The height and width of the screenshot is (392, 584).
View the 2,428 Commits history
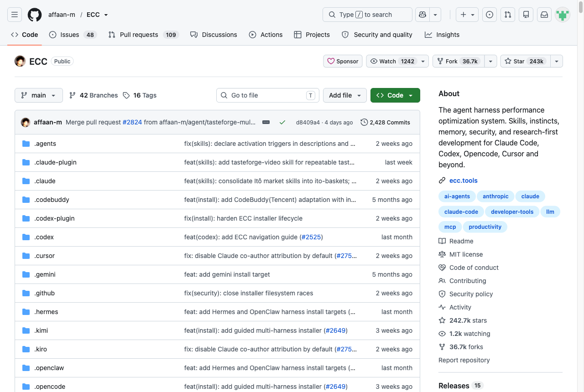(x=385, y=122)
